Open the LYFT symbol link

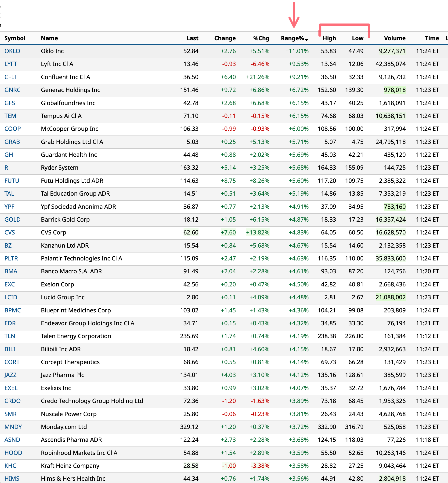11,64
